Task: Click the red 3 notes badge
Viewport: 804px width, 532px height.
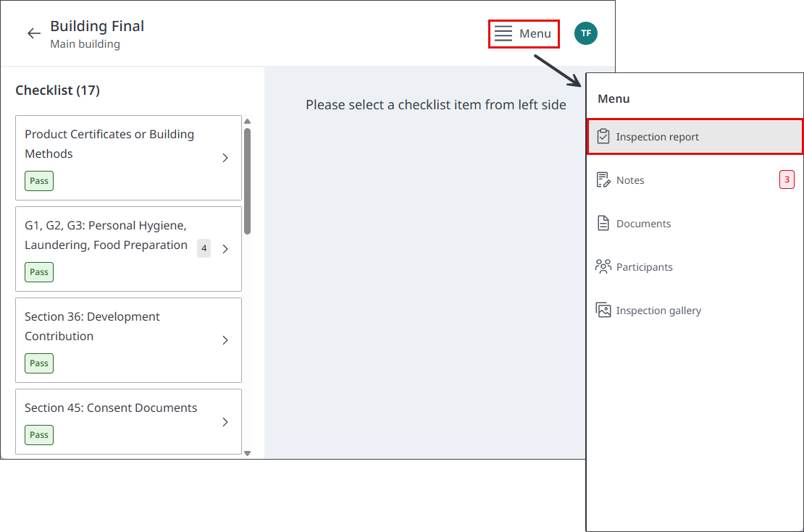Action: tap(787, 180)
